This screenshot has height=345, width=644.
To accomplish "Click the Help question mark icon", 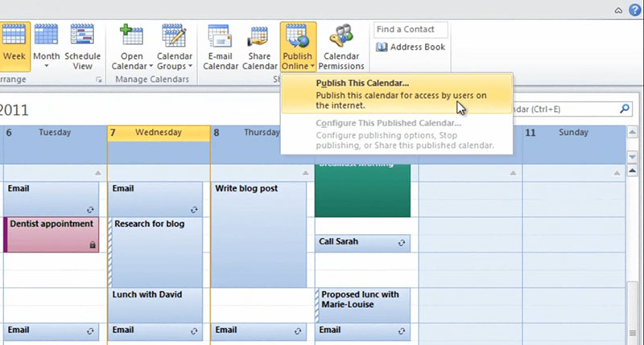I will pyautogui.click(x=633, y=10).
